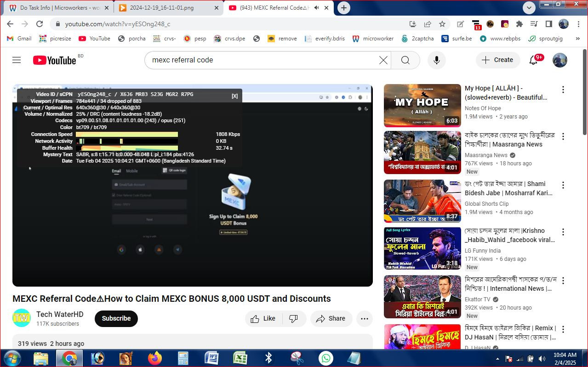Bookmark this page with the star icon
Image resolution: width=588 pixels, height=367 pixels.
pyautogui.click(x=442, y=24)
